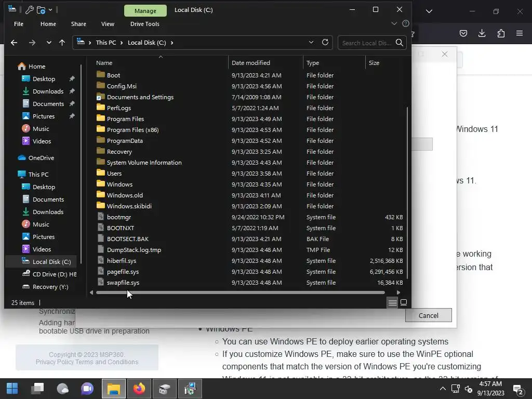Show hidden tray icons chevron
The height and width of the screenshot is (399, 532).
tap(443, 389)
